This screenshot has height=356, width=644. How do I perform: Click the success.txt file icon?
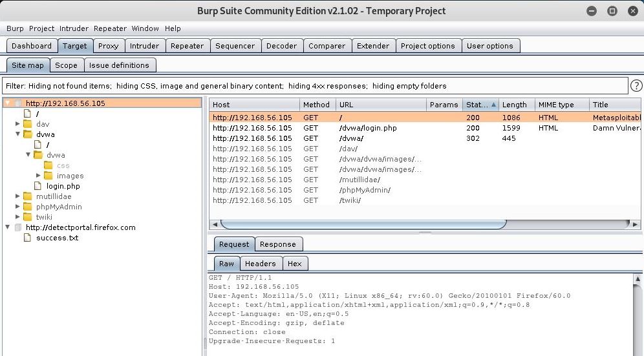coord(28,238)
